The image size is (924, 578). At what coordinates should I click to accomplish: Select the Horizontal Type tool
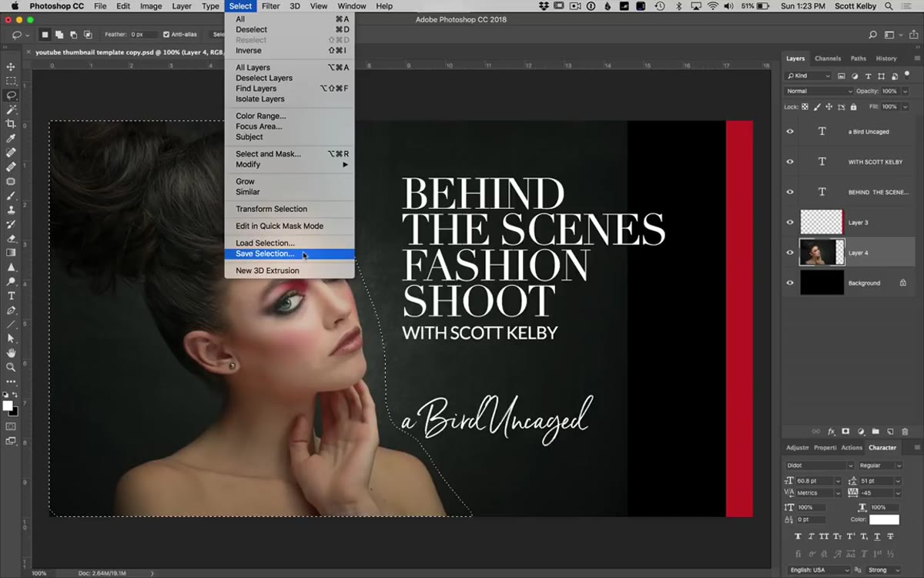pos(11,296)
